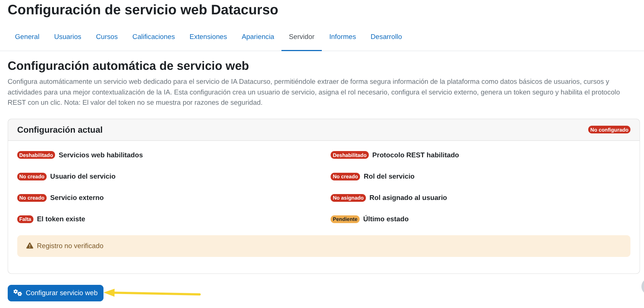The height and width of the screenshot is (308, 644).
Task: Click the Deshabilitado badge beside Protocolo REST habilitado
Action: click(x=349, y=155)
